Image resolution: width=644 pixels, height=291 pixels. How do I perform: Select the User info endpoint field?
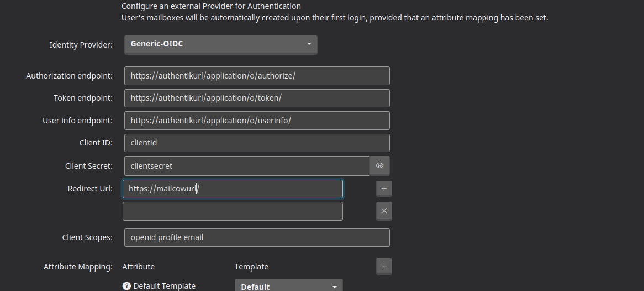[257, 121]
